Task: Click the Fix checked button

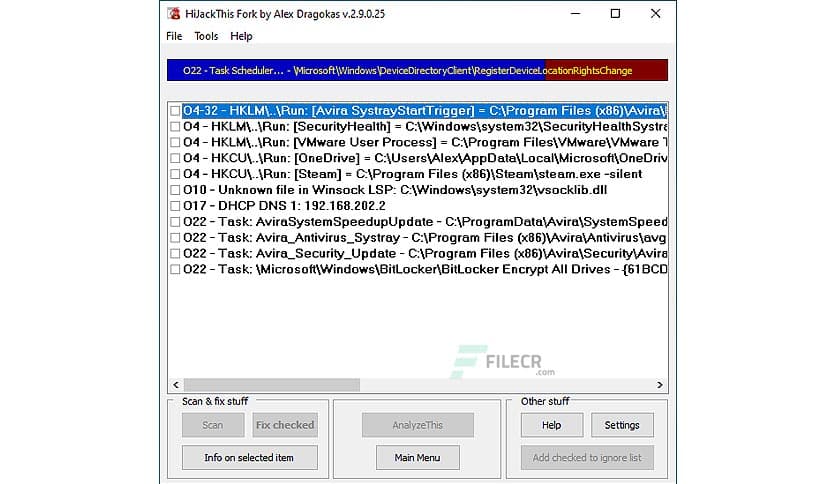Action: pos(285,425)
